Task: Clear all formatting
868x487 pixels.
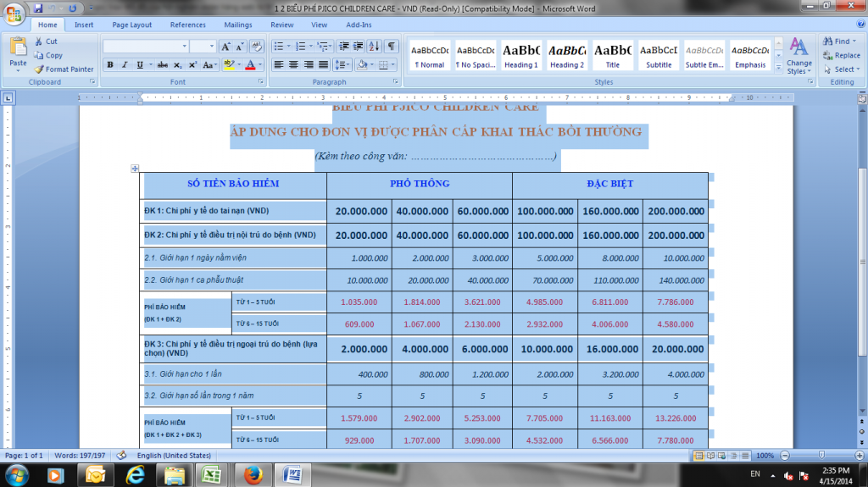Action: pos(257,47)
